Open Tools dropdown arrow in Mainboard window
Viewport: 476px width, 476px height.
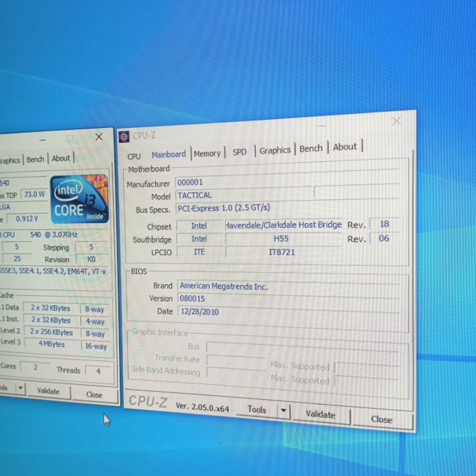click(284, 411)
